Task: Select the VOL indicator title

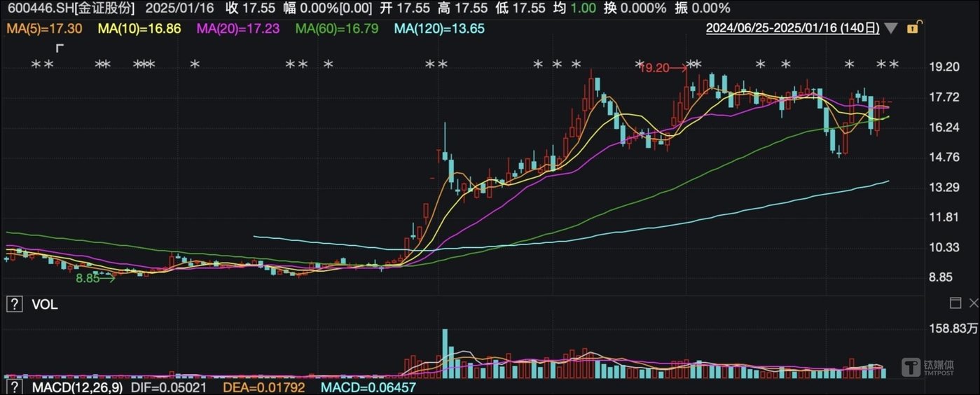Action: tap(45, 304)
